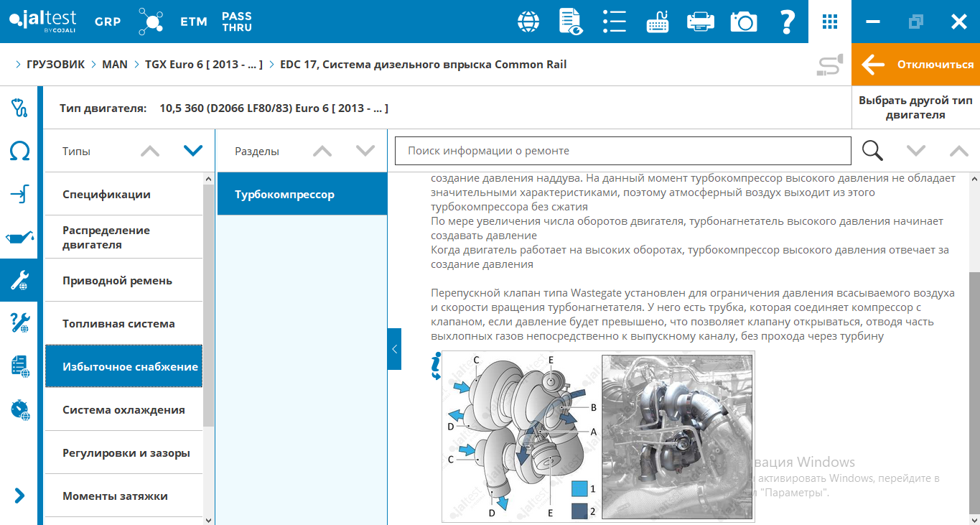Viewport: 980px width, 525px height.
Task: Take a screenshot with camera icon
Action: pyautogui.click(x=744, y=22)
